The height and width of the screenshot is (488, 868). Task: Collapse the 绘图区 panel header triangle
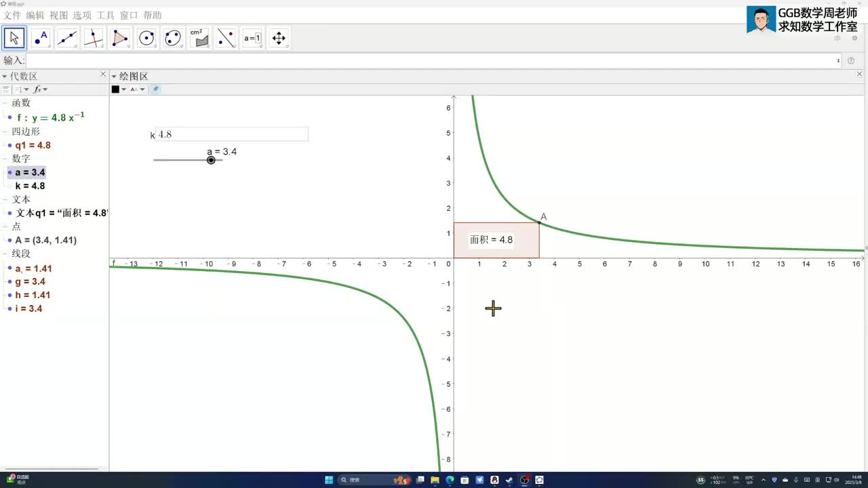(x=114, y=77)
